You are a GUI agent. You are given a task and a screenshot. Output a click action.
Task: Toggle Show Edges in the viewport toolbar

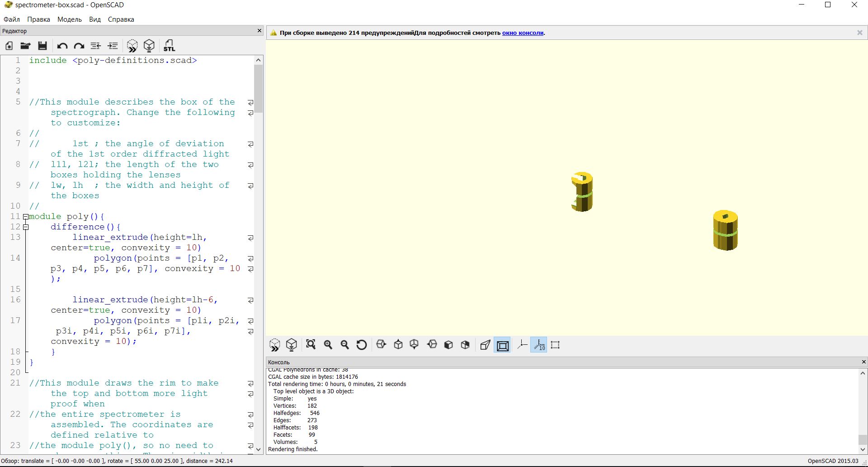[x=556, y=345]
